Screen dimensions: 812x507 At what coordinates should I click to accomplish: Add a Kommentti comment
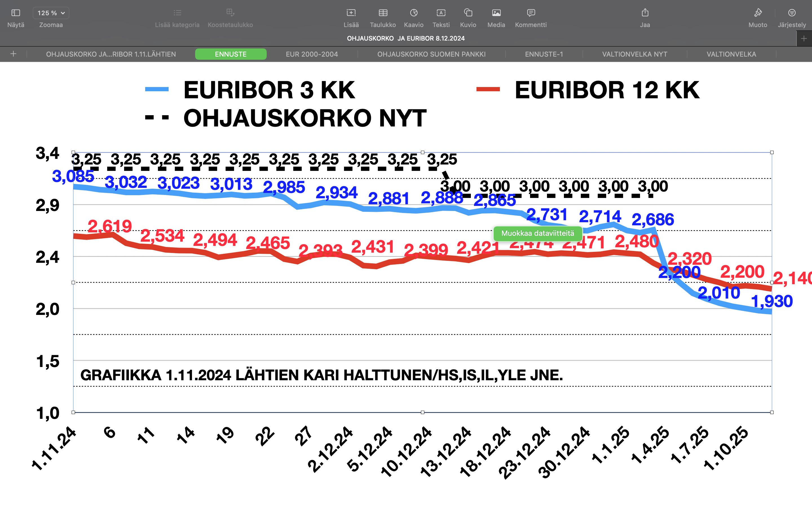[x=531, y=13]
